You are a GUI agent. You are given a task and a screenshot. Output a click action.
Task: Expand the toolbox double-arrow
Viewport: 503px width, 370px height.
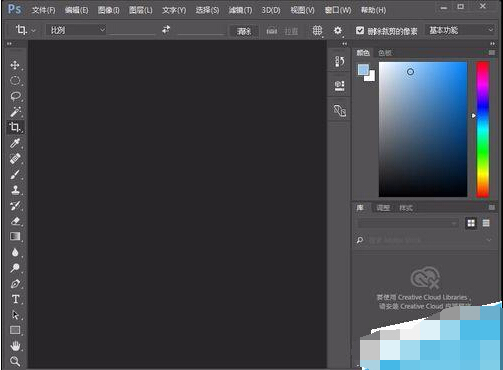(x=9, y=44)
